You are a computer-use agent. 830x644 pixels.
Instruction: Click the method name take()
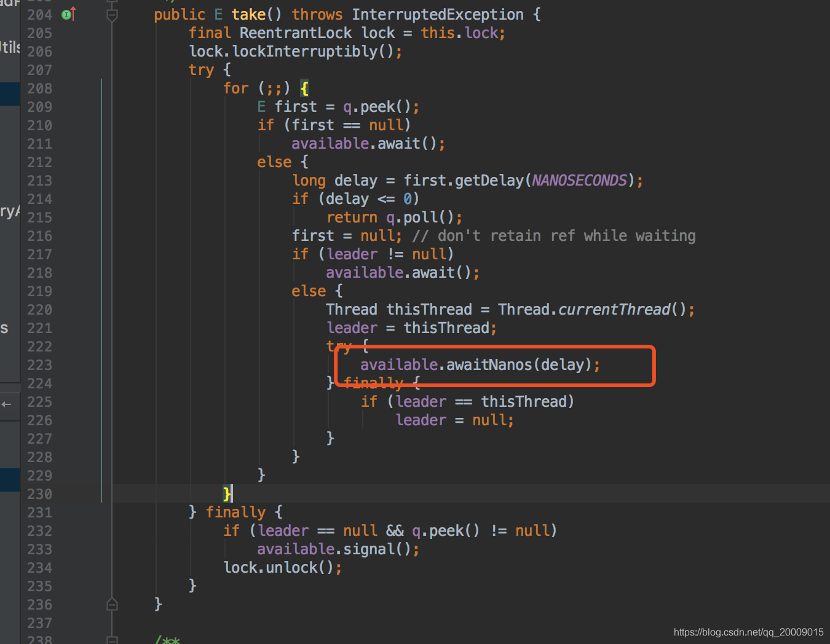tap(256, 14)
